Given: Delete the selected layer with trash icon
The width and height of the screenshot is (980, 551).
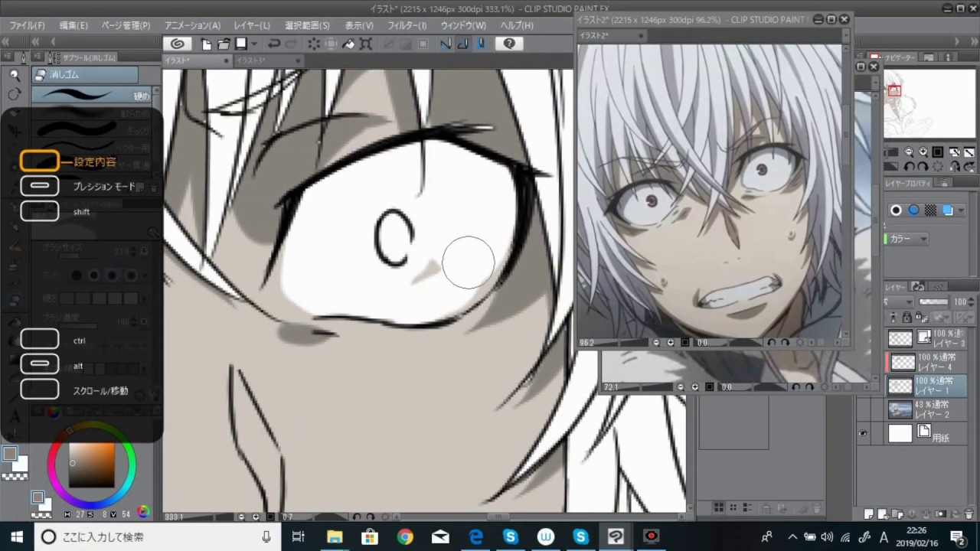Looking at the screenshot, I should point(968,514).
